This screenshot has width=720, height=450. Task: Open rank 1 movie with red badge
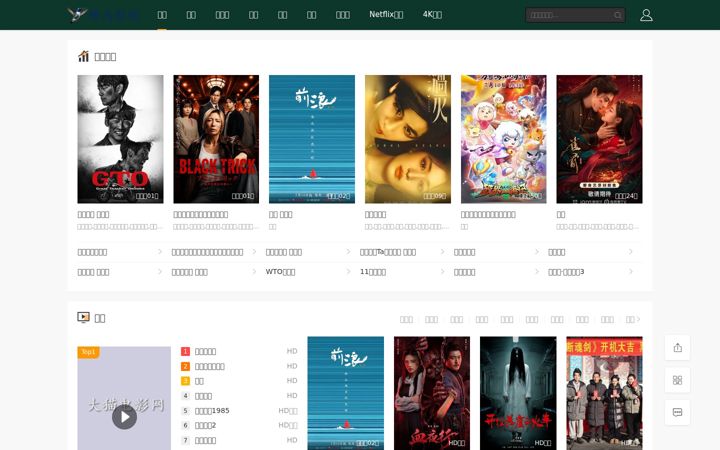(x=205, y=351)
